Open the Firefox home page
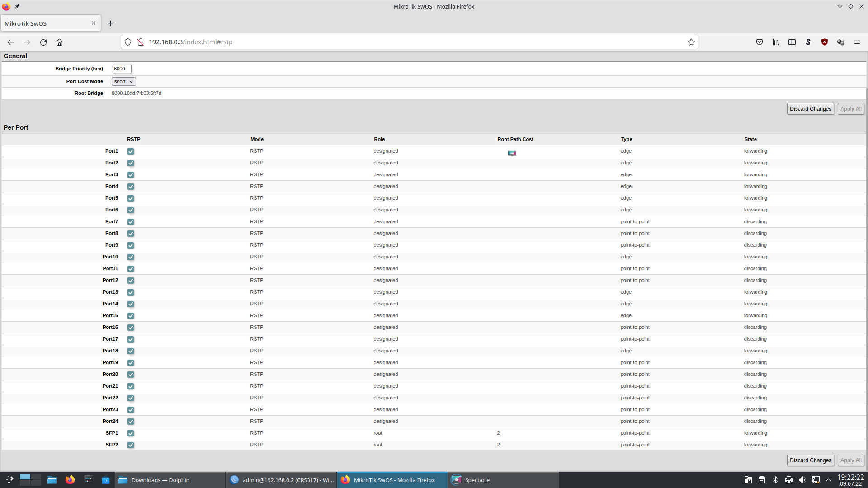The height and width of the screenshot is (488, 868). coord(59,42)
